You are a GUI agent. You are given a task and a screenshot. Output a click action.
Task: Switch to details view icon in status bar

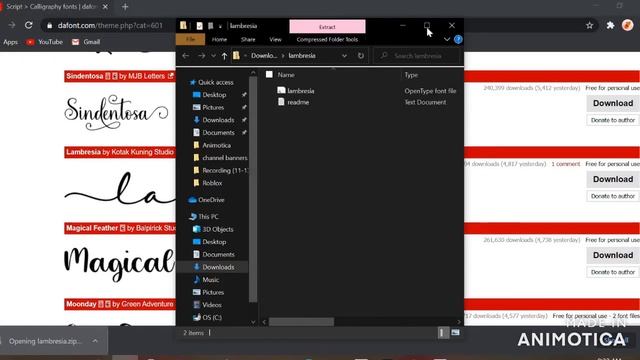[442, 333]
